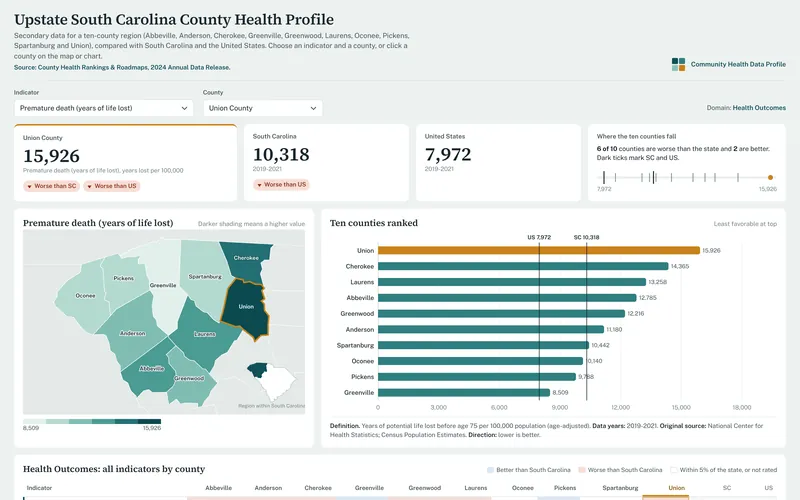The width and height of the screenshot is (800, 500).
Task: Open the County dropdown set to Union County
Action: (x=263, y=108)
